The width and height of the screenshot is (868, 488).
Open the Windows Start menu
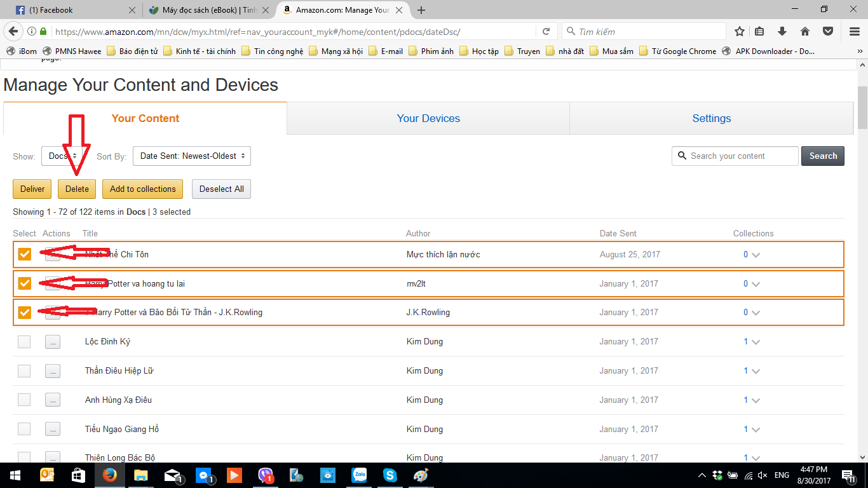click(x=15, y=475)
